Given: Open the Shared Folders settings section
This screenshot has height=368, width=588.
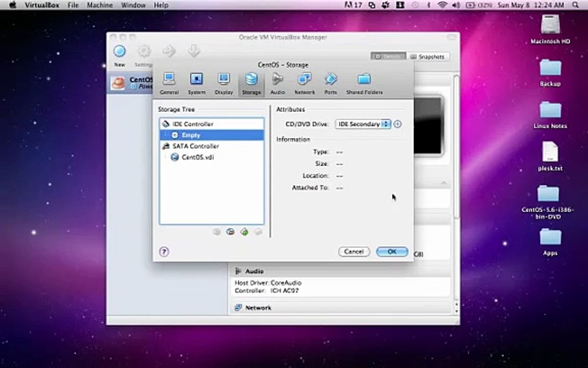Looking at the screenshot, I should click(364, 83).
